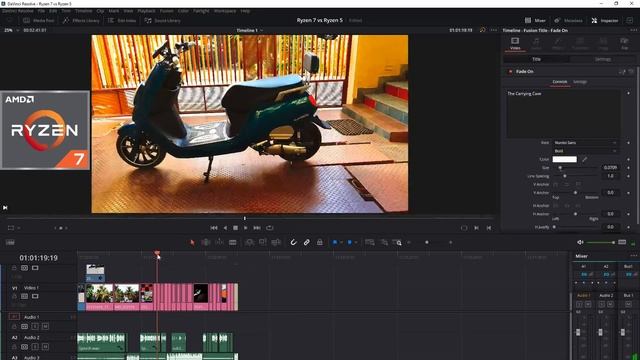Stop playback
This screenshot has height=360, width=640.
coord(236,228)
